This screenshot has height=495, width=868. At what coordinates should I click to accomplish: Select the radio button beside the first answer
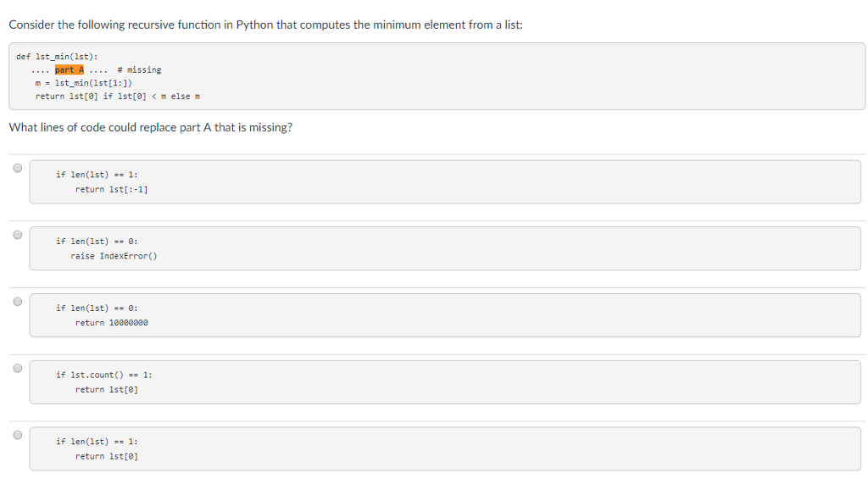[17, 168]
